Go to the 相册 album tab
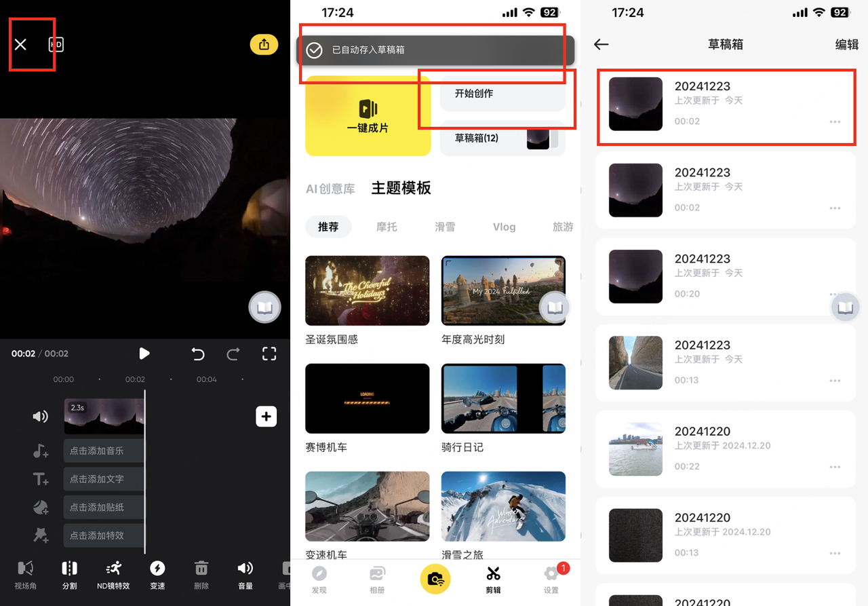This screenshot has height=606, width=868. click(x=377, y=580)
